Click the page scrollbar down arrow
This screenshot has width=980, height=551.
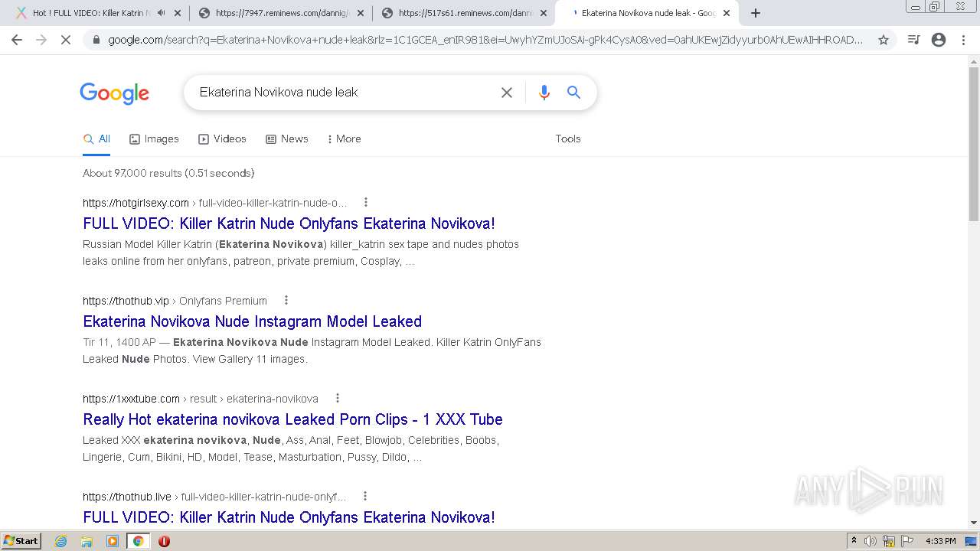click(974, 523)
